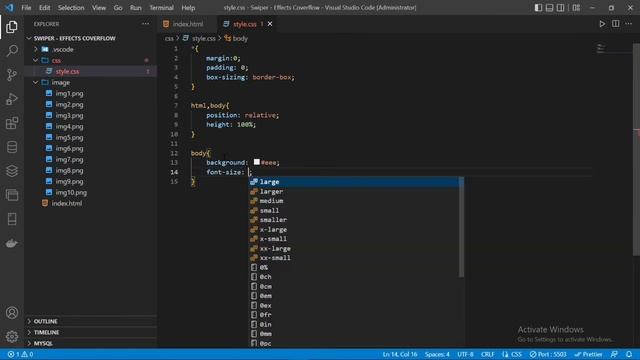Change CRLF end of line sequence
This screenshot has width=640, height=360.
(487, 354)
